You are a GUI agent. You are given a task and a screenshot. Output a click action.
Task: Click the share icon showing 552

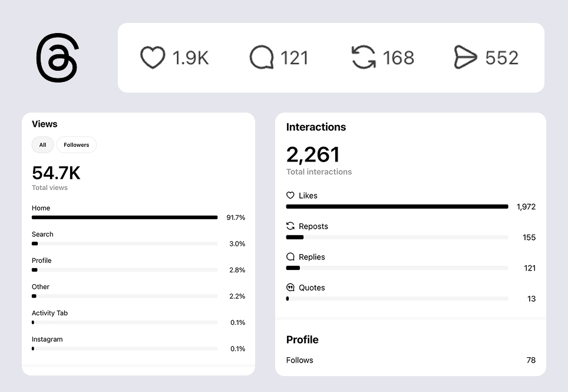[465, 58]
